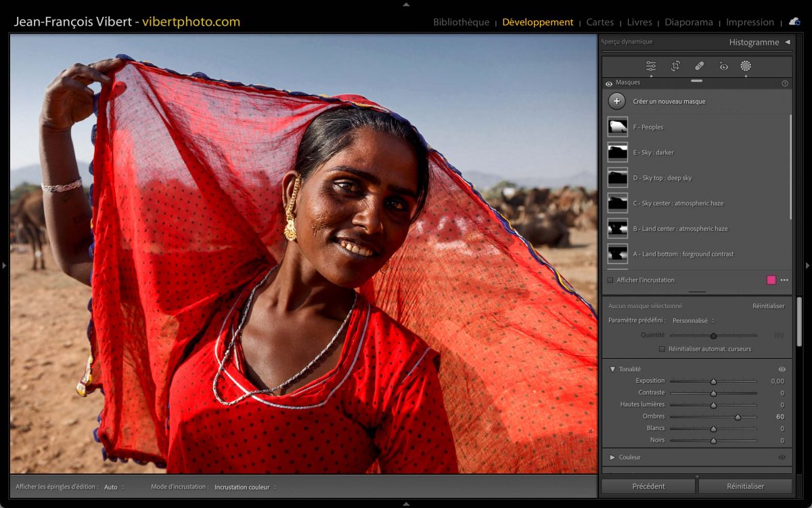812x508 pixels.
Task: Click the Masking circle tool icon
Action: (746, 66)
